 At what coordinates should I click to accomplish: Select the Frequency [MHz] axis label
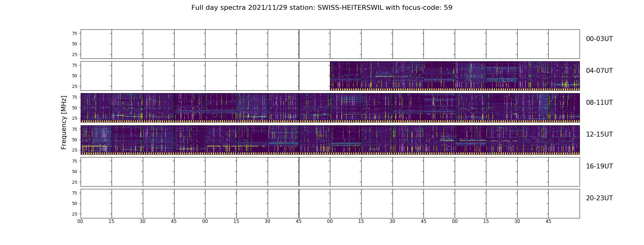pyautogui.click(x=64, y=123)
